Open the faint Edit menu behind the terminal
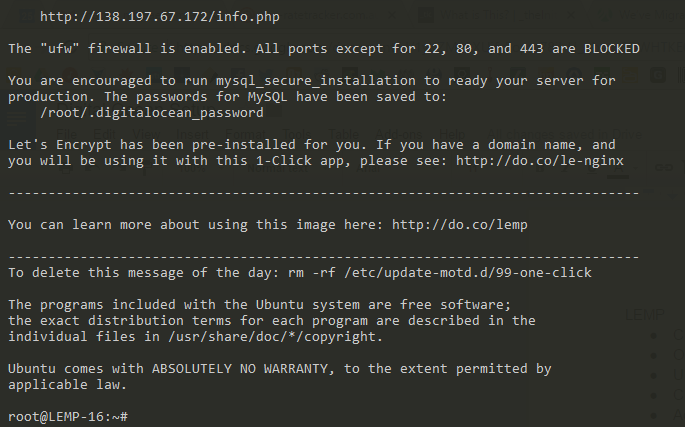Screen dimensions: 685x427 [x=104, y=134]
